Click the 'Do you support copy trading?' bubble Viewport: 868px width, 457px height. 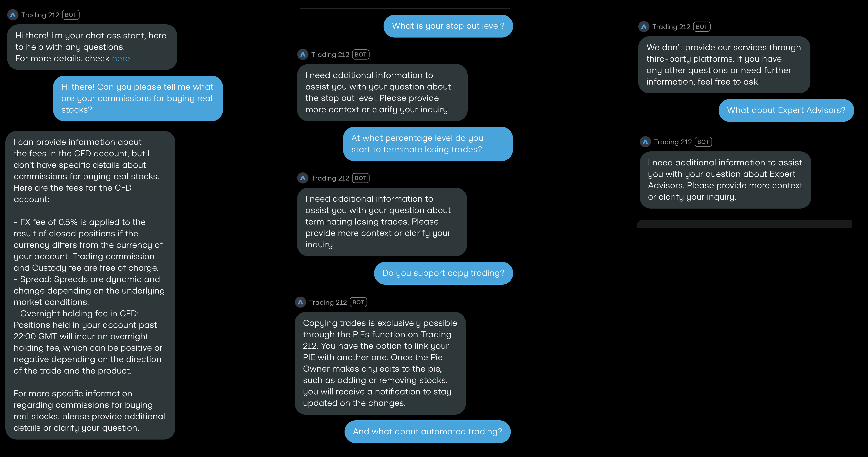tap(443, 273)
